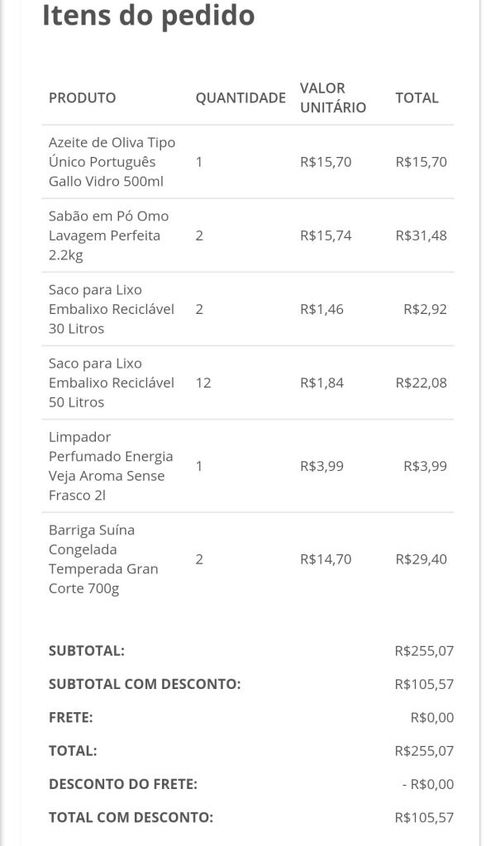Image resolution: width=500 pixels, height=846 pixels.
Task: Open Sabão em Pó Omo product name
Action: tap(108, 235)
